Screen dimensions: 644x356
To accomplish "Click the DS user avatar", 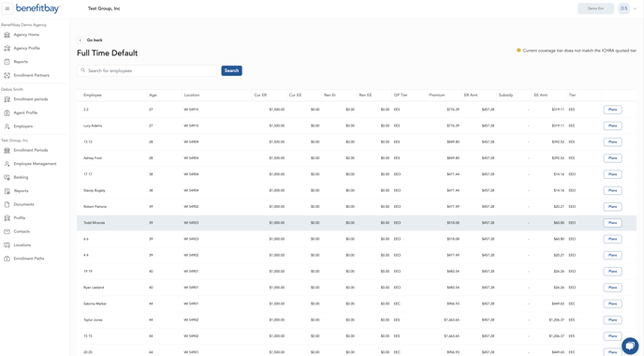I will pos(623,8).
